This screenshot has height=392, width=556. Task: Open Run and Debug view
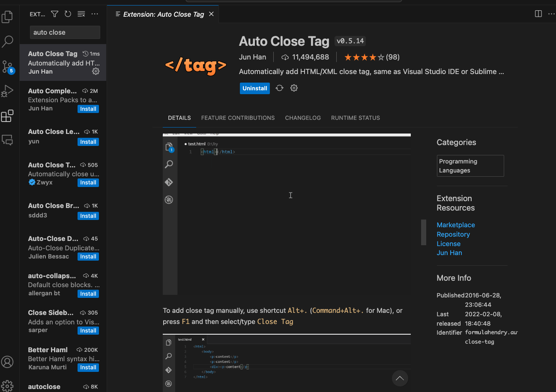7,91
